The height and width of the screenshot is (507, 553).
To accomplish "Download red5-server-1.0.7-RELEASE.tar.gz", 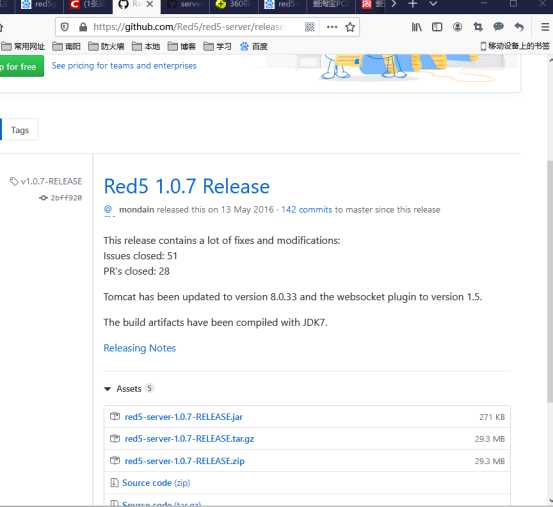I will tap(189, 439).
